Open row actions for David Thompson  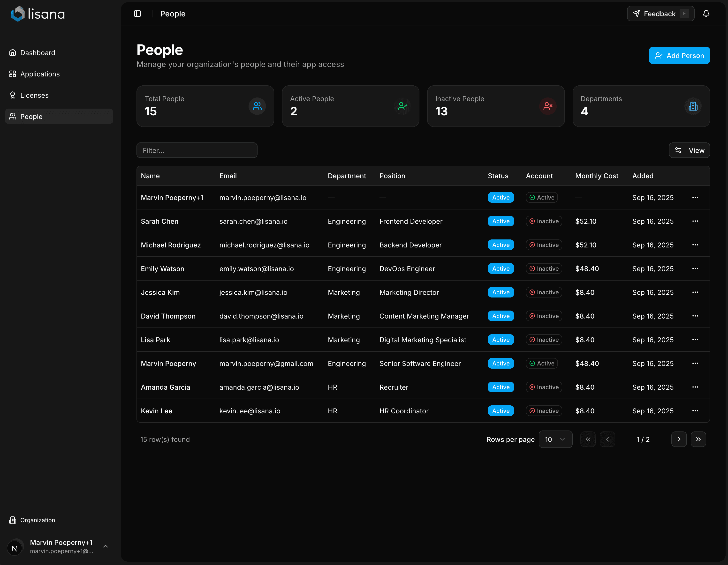coord(695,316)
